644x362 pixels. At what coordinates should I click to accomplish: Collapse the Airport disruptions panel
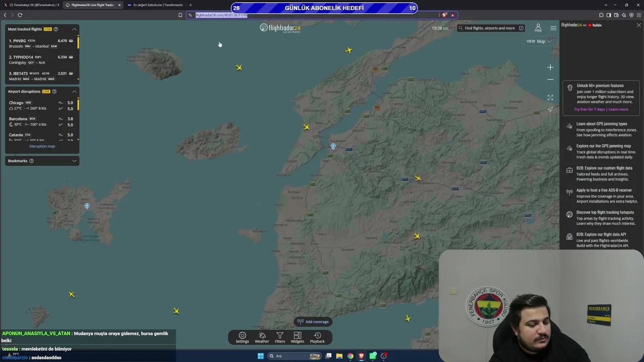(74, 92)
